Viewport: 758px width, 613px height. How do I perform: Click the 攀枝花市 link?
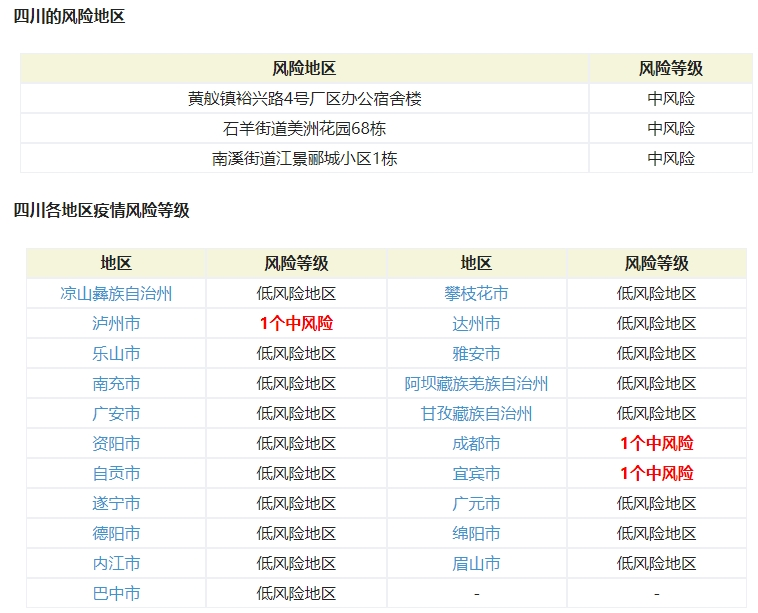pyautogui.click(x=476, y=294)
